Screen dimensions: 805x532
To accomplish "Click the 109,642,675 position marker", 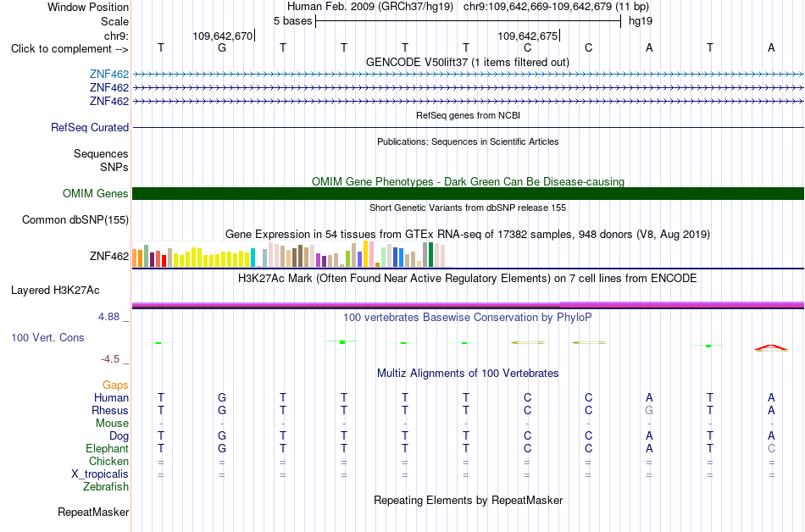I will 528,36.
